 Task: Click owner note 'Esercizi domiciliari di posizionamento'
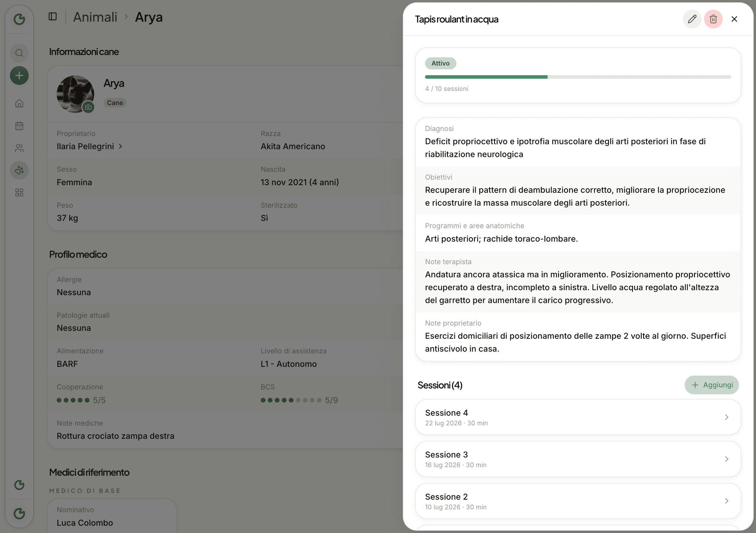[x=576, y=343]
